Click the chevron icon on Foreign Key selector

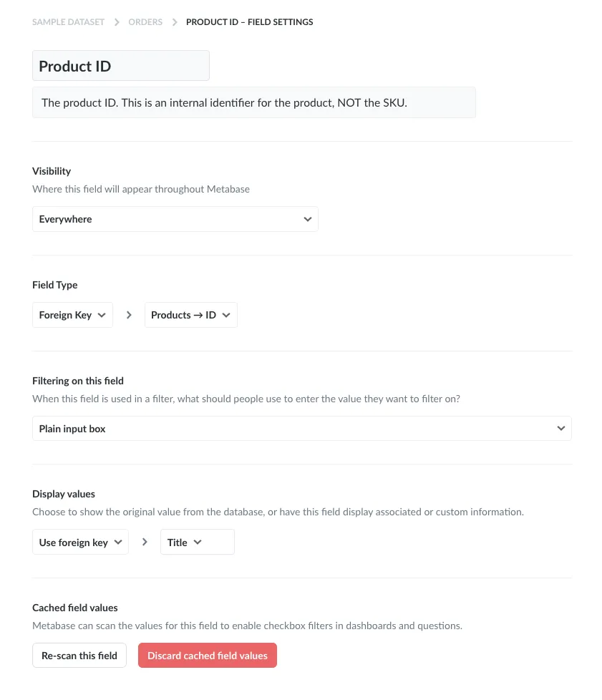tap(101, 315)
